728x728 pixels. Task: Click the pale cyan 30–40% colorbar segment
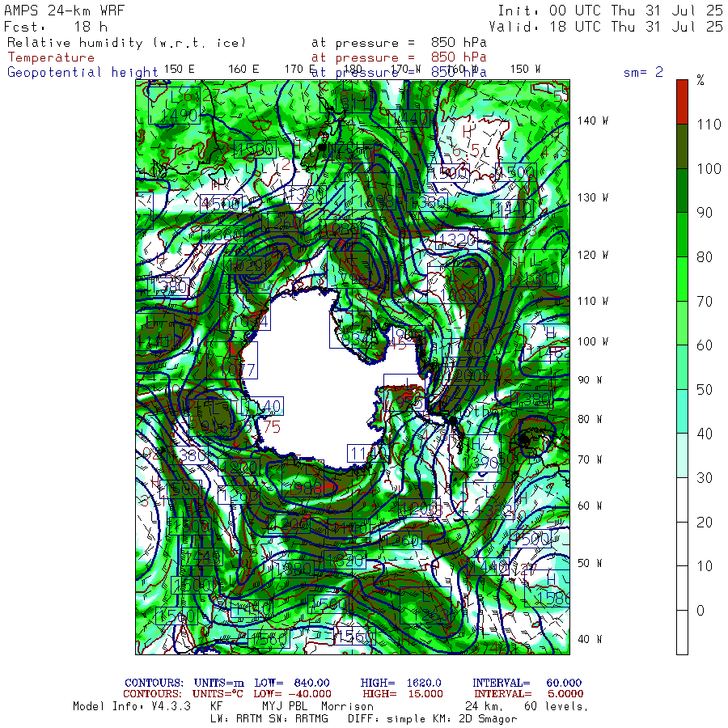682,455
